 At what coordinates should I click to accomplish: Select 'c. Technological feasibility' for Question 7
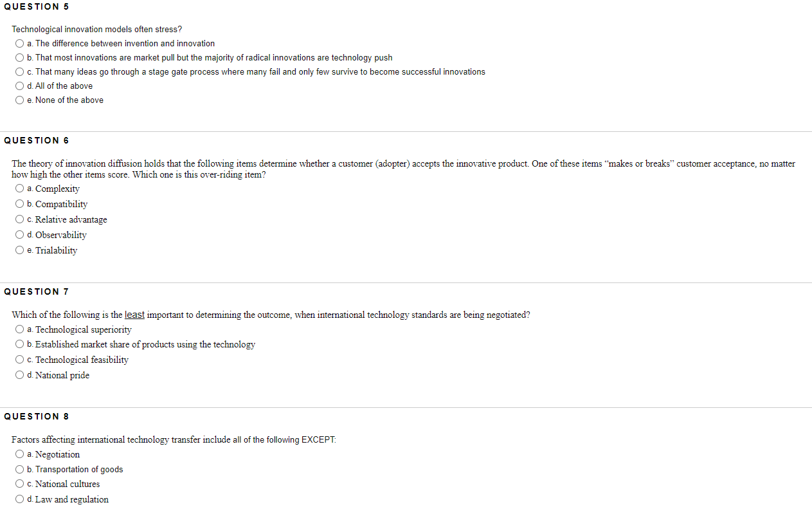click(19, 359)
